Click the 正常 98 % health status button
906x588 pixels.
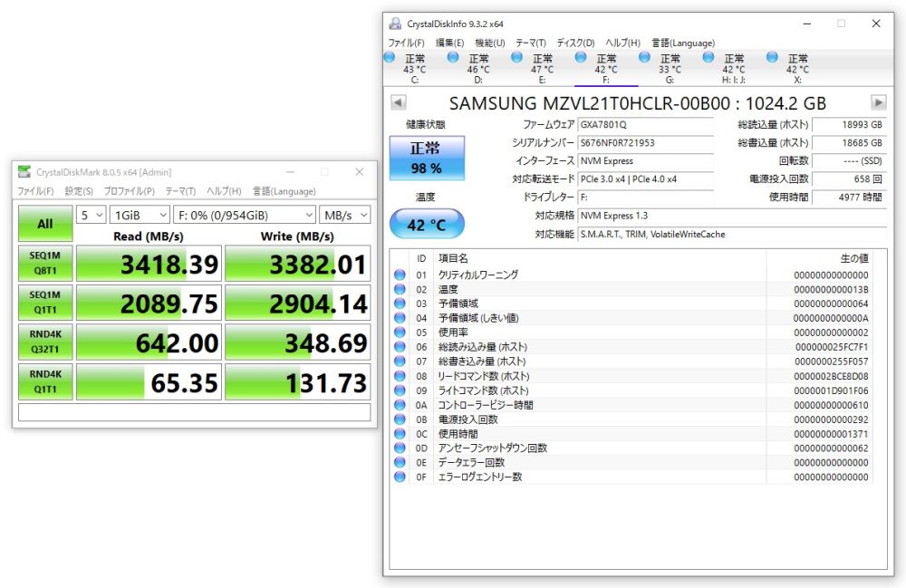pyautogui.click(x=427, y=158)
